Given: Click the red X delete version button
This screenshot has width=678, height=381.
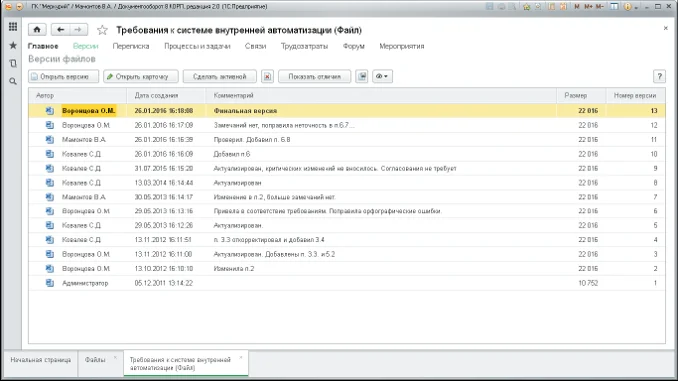Looking at the screenshot, I should [267, 77].
